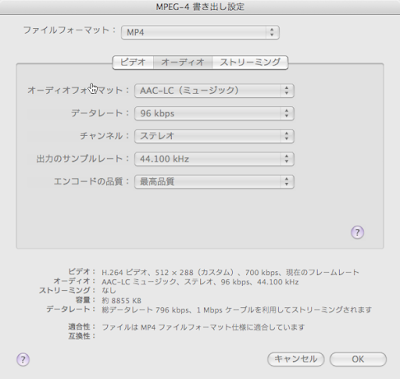The image size is (400, 379).
Task: Click the 約 8855 KB size value
Action: (121, 301)
